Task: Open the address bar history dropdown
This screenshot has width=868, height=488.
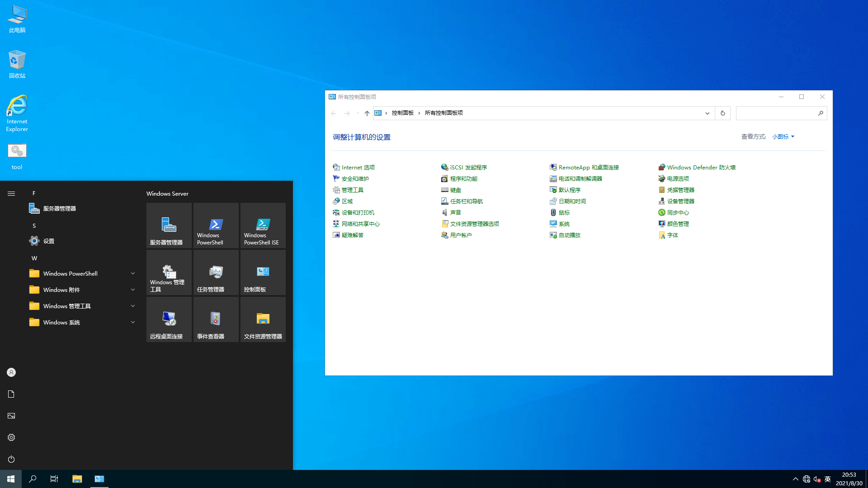Action: [707, 113]
